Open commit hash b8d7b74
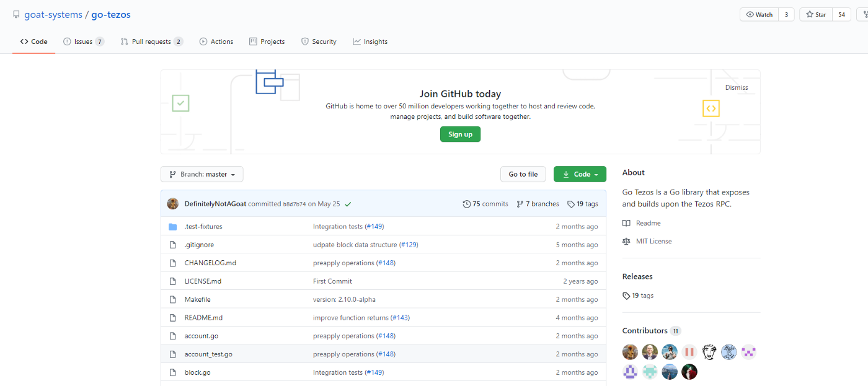Image resolution: width=868 pixels, height=386 pixels. click(x=294, y=204)
